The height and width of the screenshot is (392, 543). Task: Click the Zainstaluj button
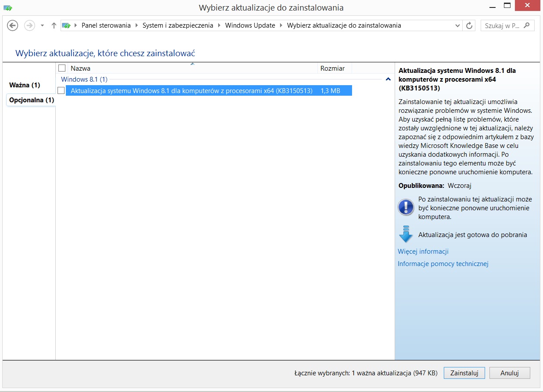point(464,373)
